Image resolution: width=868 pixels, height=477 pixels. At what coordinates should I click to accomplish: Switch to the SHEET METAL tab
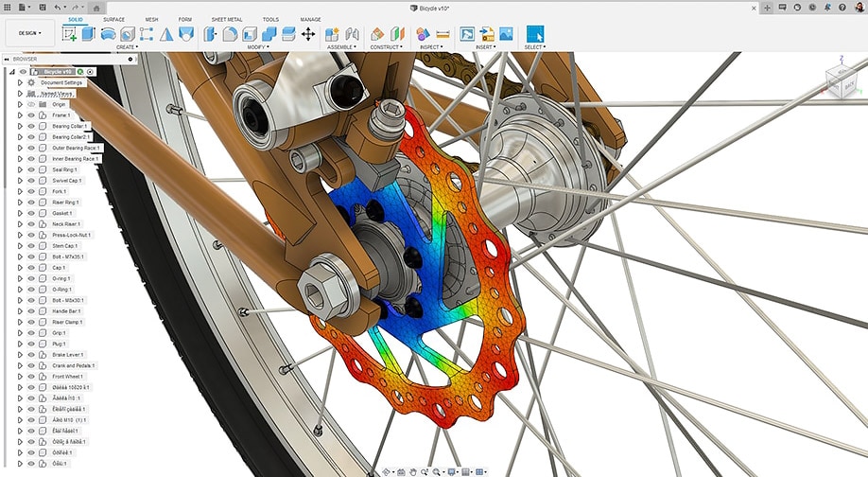pyautogui.click(x=226, y=19)
